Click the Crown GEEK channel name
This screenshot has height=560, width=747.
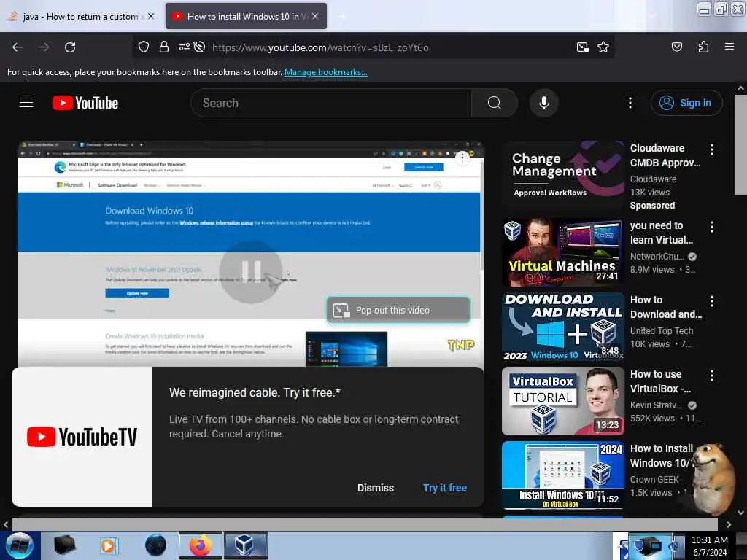pyautogui.click(x=654, y=480)
